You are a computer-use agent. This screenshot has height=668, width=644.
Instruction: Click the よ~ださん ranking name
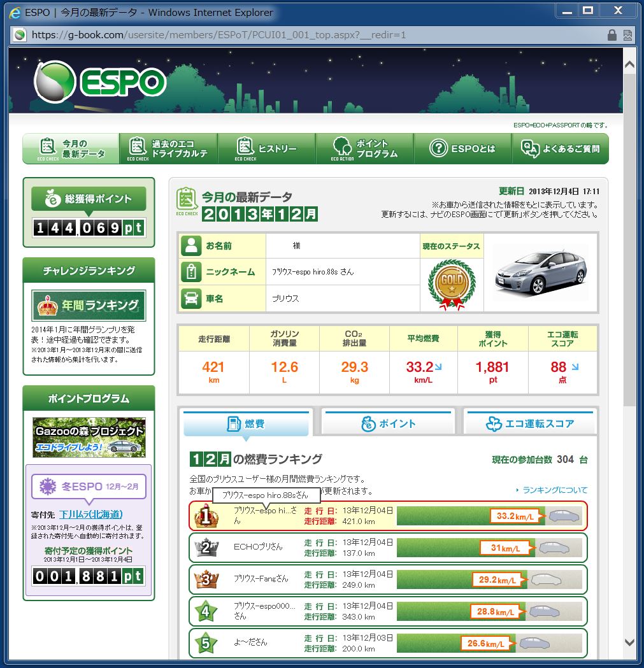(250, 643)
